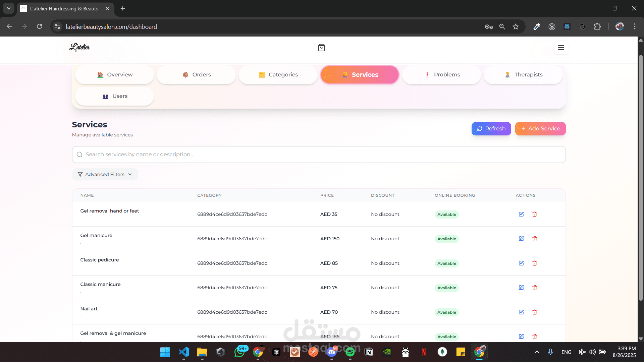Switch to the Orders tab
644x362 pixels.
pos(196,75)
